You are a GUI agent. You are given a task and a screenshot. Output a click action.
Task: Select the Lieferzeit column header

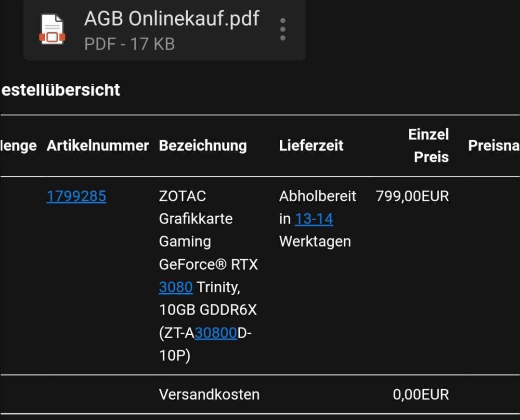[x=311, y=145]
